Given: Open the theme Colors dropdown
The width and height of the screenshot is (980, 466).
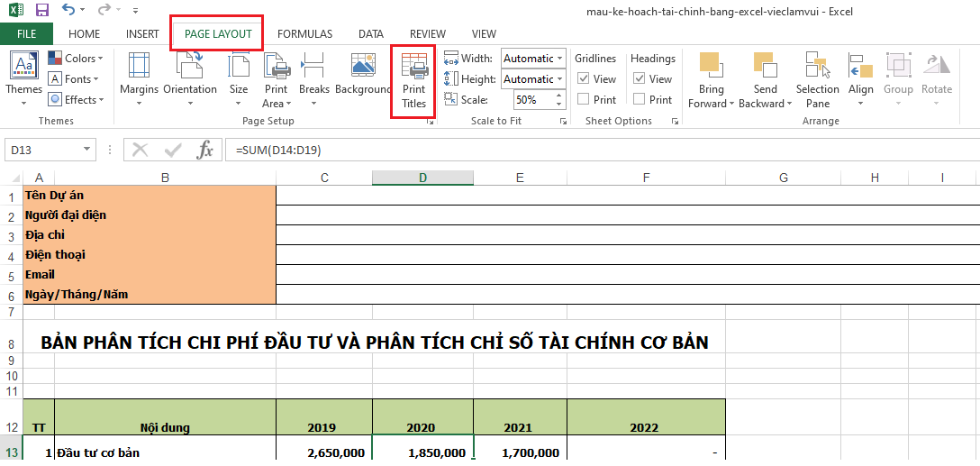Looking at the screenshot, I should click(76, 59).
